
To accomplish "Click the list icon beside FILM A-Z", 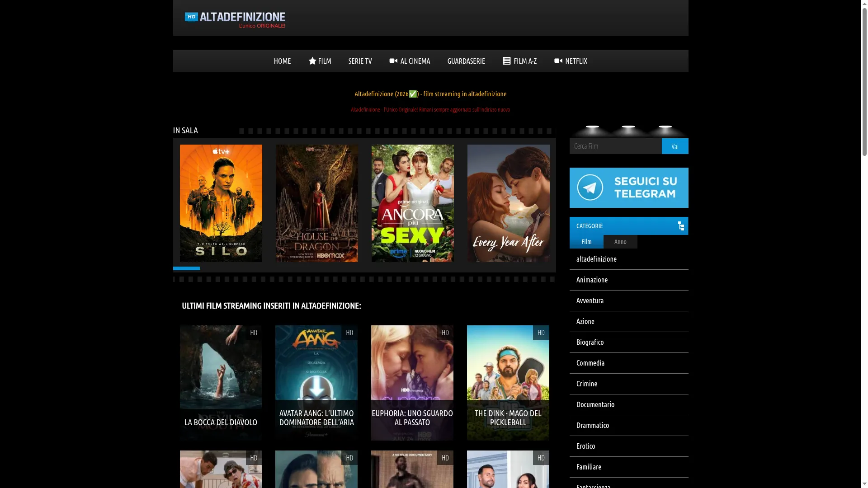I will coord(507,61).
